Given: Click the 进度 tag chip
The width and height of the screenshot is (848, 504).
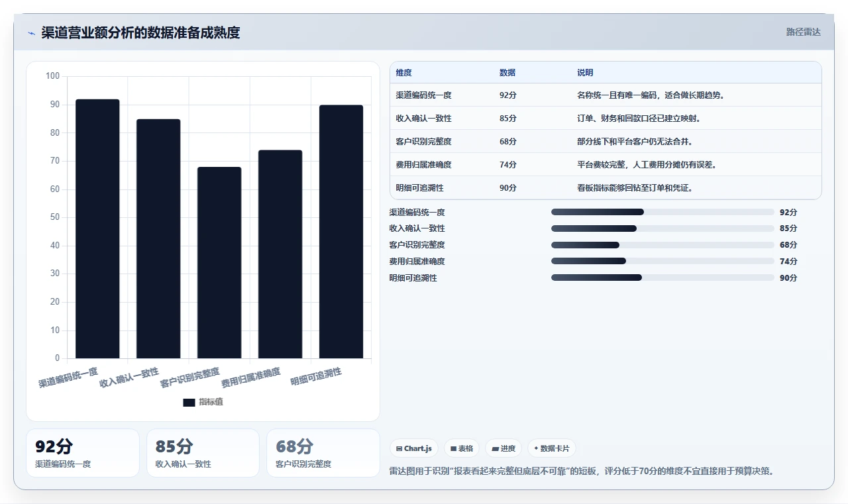Looking at the screenshot, I should point(503,448).
